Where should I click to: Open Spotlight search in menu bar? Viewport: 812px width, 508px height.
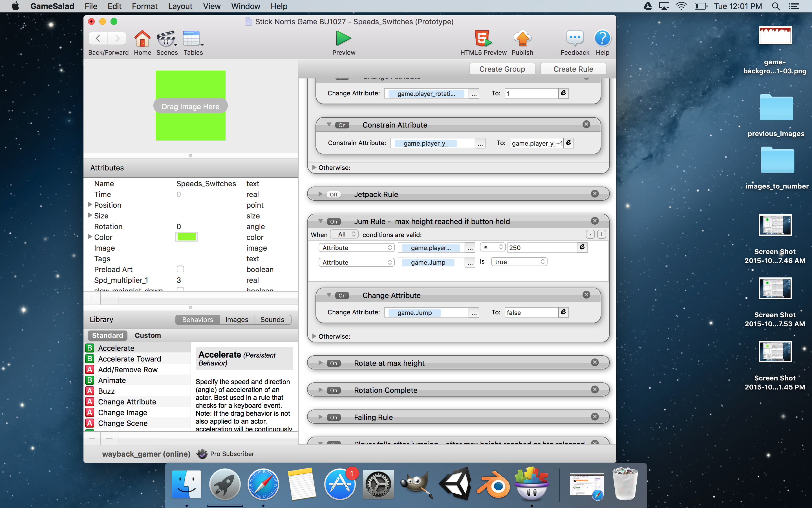click(775, 6)
